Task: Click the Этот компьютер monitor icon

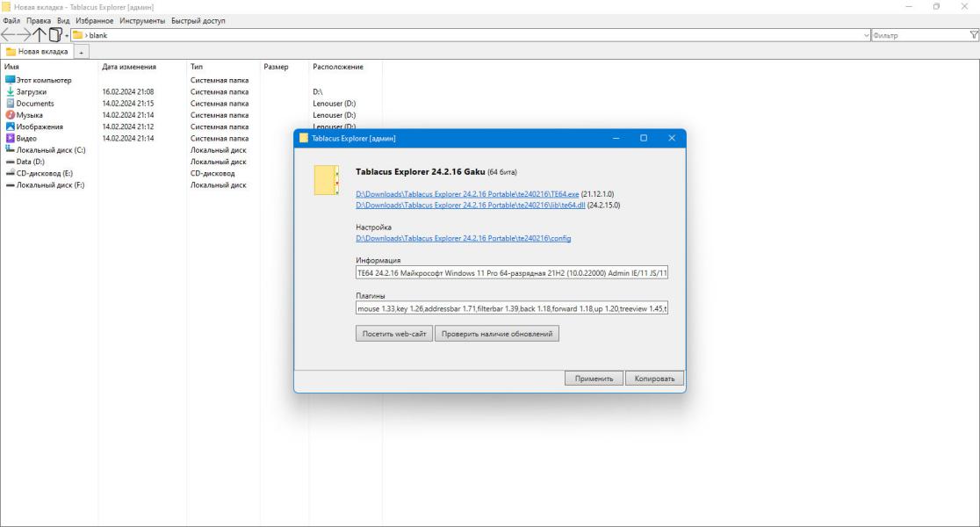Action: (x=10, y=80)
